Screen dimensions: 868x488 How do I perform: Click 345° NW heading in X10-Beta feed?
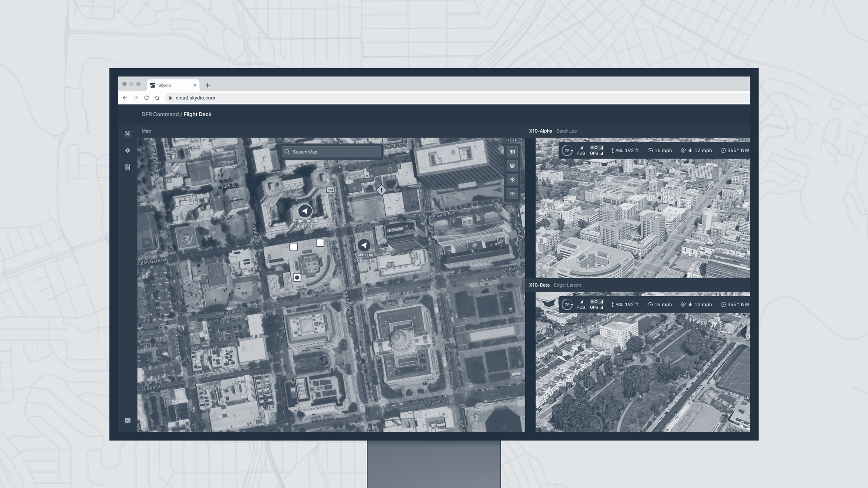735,305
